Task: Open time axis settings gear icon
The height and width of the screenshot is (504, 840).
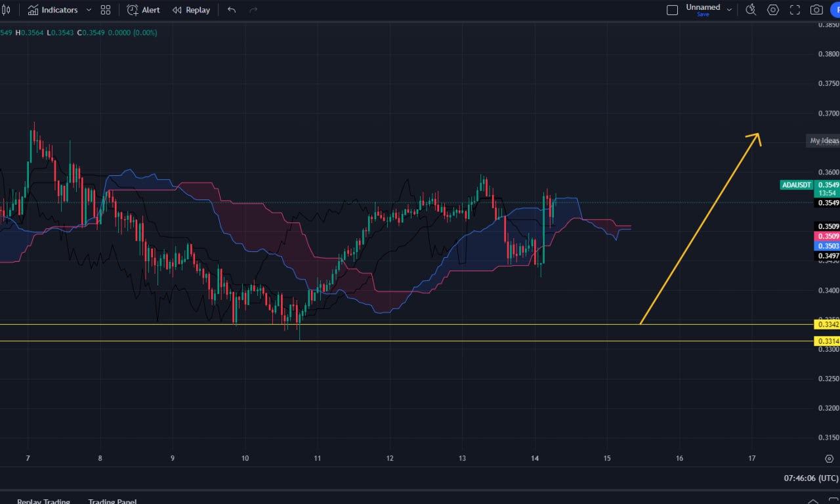Action: point(829,458)
